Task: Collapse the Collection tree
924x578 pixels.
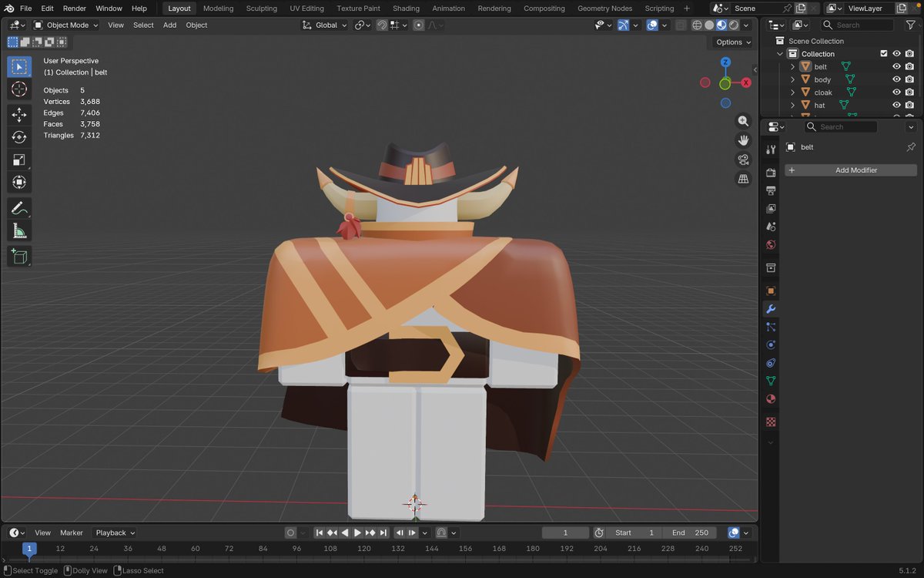Action: pos(779,54)
